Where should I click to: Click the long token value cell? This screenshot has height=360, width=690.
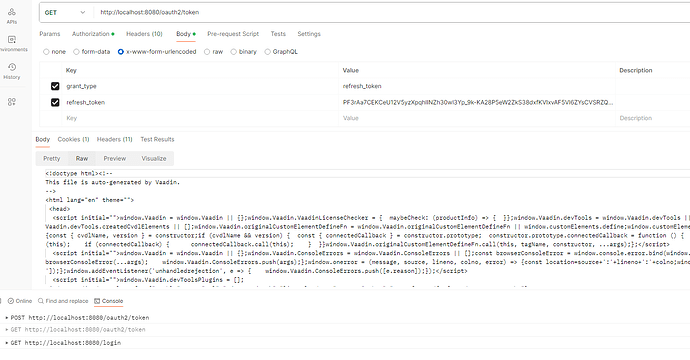point(477,103)
